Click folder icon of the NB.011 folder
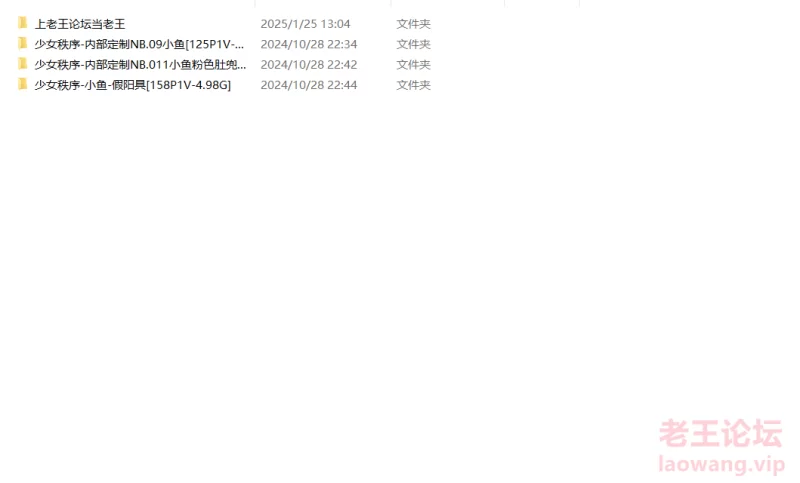The width and height of the screenshot is (800, 483). [22, 64]
